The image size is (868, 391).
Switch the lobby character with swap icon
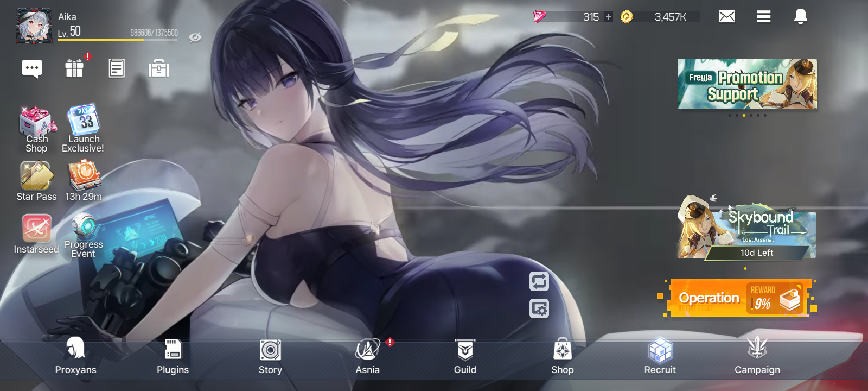[539, 281]
